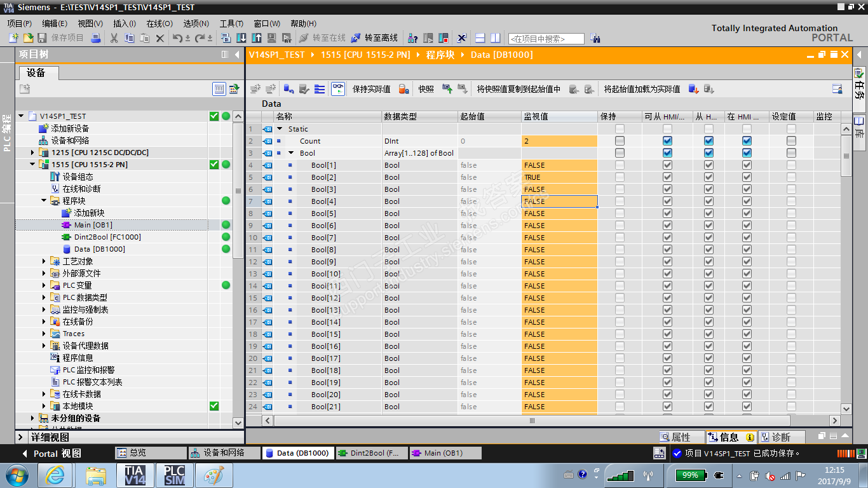
Task: Click the open project icon
Action: coord(28,38)
